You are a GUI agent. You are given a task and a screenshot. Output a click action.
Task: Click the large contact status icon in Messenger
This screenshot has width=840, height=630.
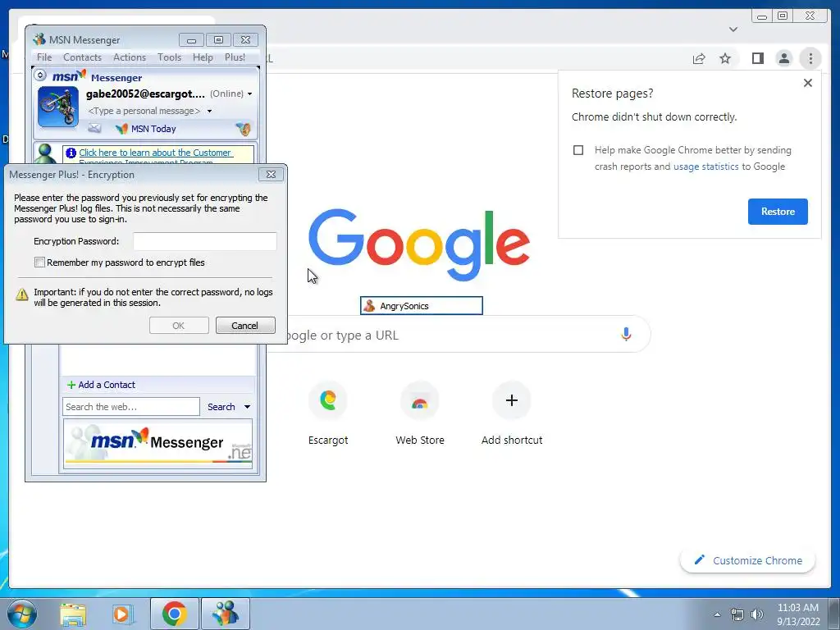46,154
